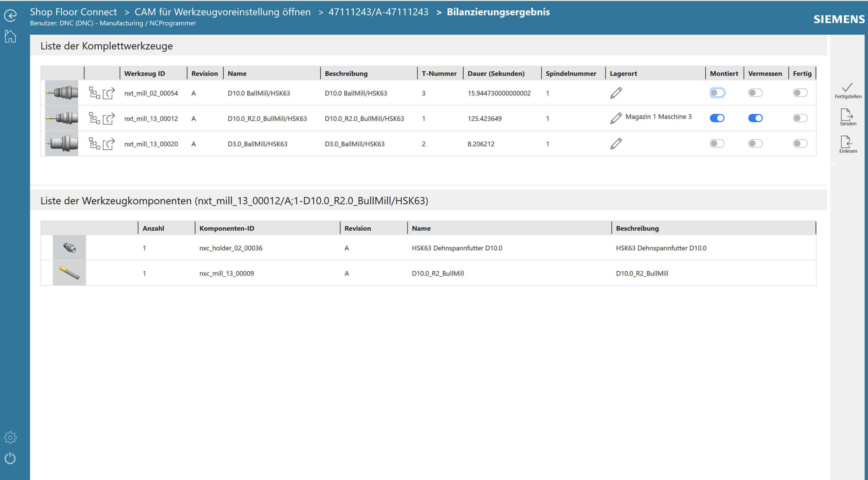Open structure tree icon for nxt_mill_02_00054
Image resolution: width=868 pixels, height=480 pixels.
pyautogui.click(x=94, y=93)
